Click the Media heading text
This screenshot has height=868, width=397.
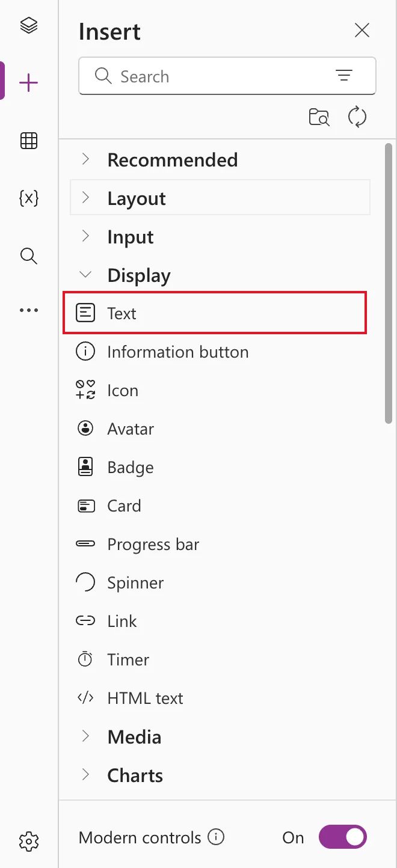pos(134,736)
